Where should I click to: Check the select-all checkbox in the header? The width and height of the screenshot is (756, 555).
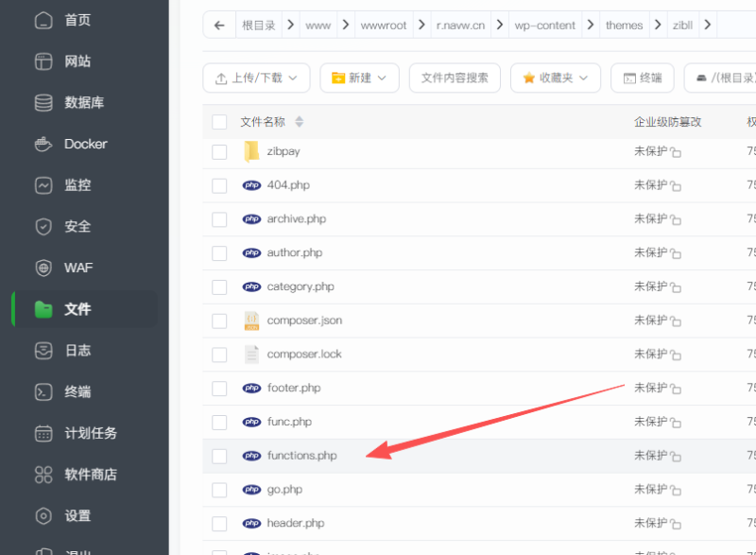219,121
